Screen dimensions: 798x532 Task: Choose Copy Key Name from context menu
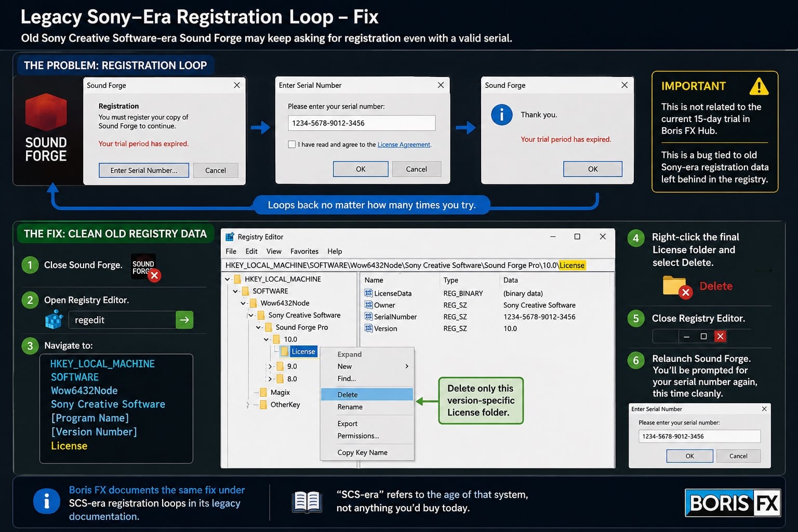click(367, 453)
